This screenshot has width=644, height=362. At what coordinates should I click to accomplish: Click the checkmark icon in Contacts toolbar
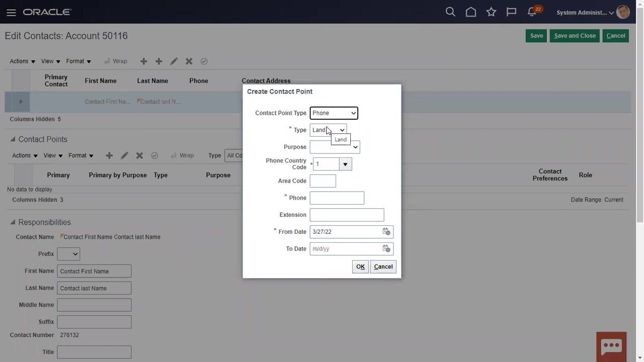204,61
